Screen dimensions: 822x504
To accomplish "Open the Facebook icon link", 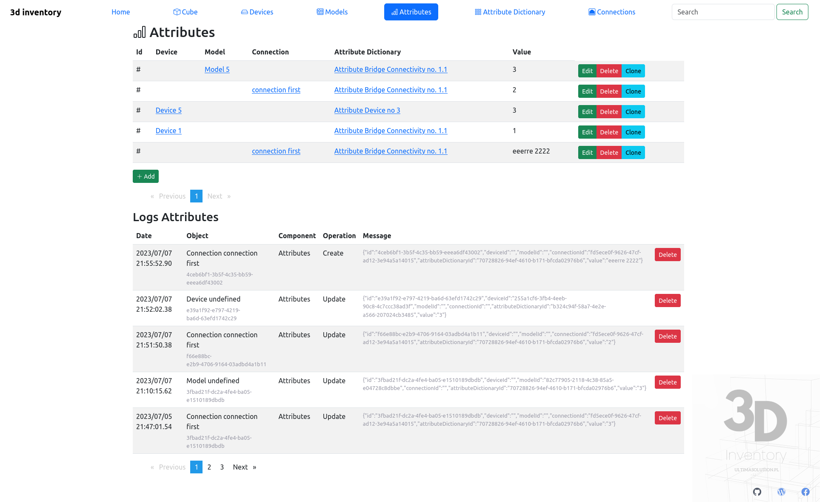I will point(805,492).
